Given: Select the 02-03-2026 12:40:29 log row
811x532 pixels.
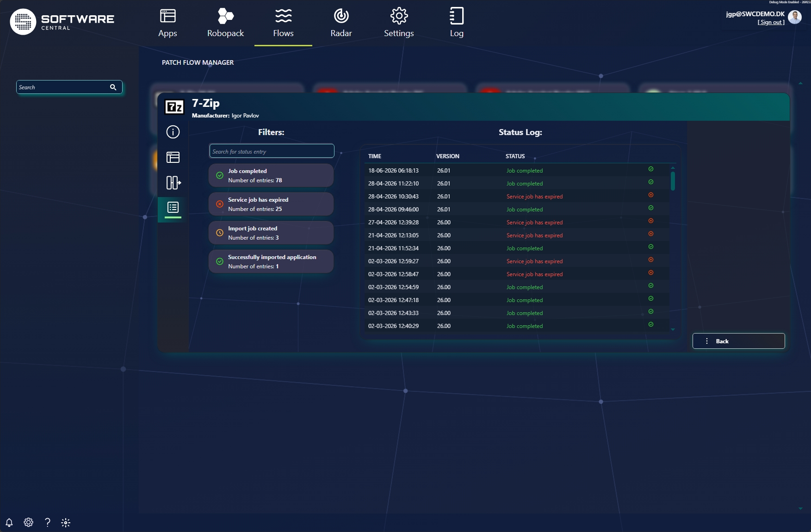Looking at the screenshot, I should pos(517,326).
